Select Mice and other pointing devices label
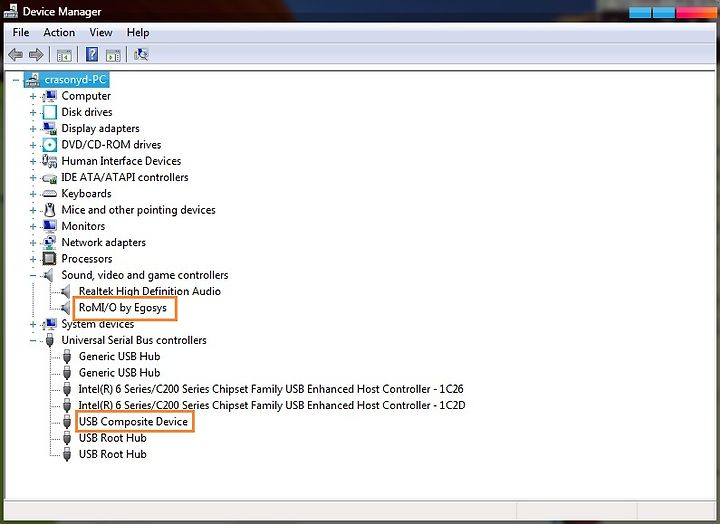The height and width of the screenshot is (524, 720). (x=138, y=210)
